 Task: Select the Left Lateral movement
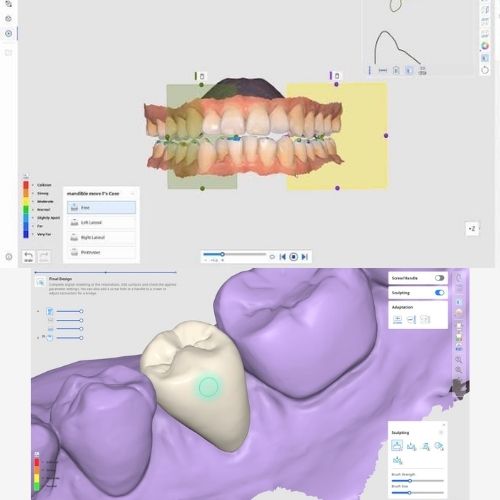point(101,222)
